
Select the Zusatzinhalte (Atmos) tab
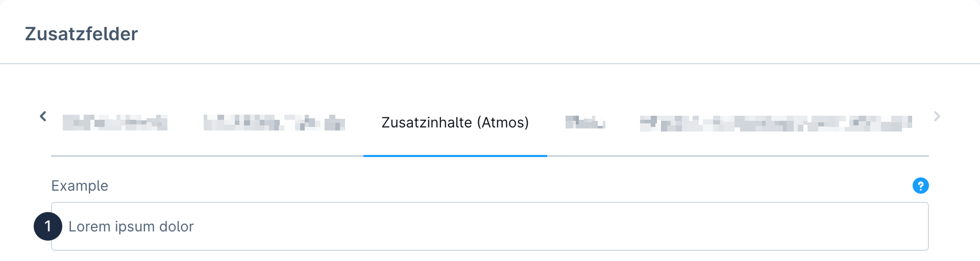455,123
